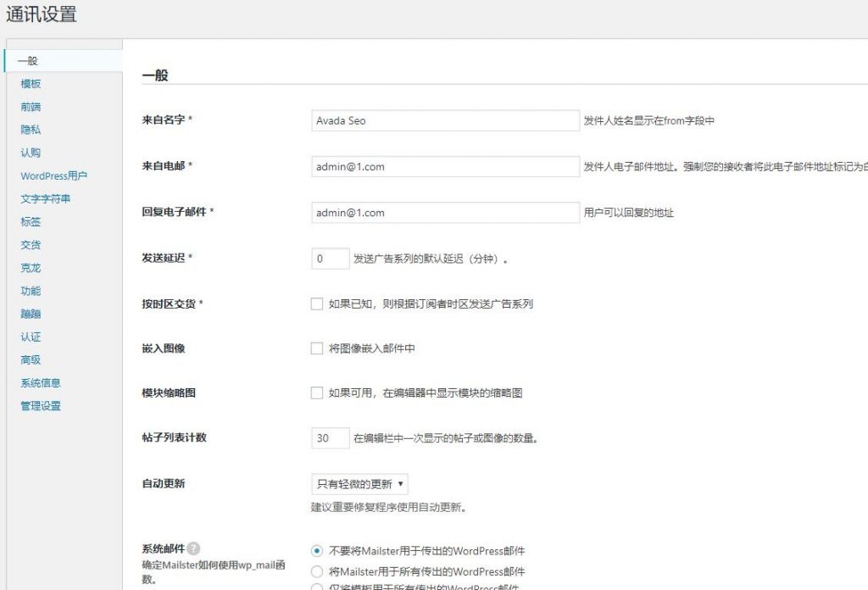Click the 通讯设置 page heading
Viewport: 868px width, 590px height.
click(x=42, y=14)
